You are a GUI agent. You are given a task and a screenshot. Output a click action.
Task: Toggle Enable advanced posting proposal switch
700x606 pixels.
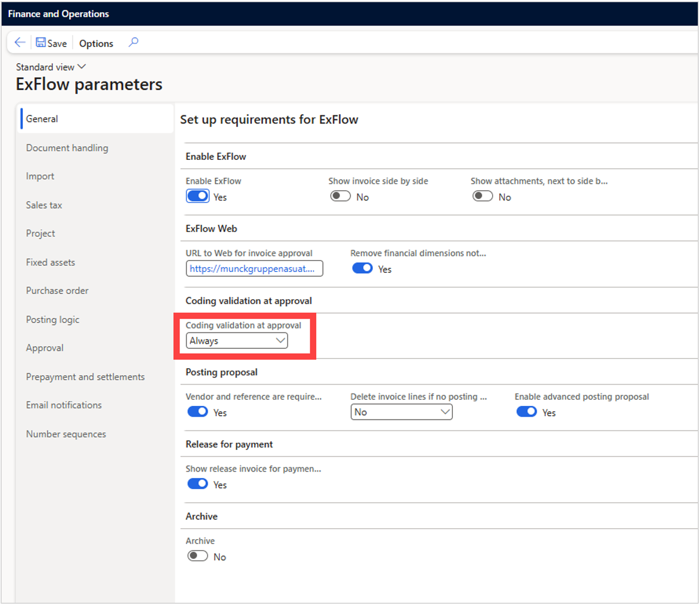tap(526, 412)
